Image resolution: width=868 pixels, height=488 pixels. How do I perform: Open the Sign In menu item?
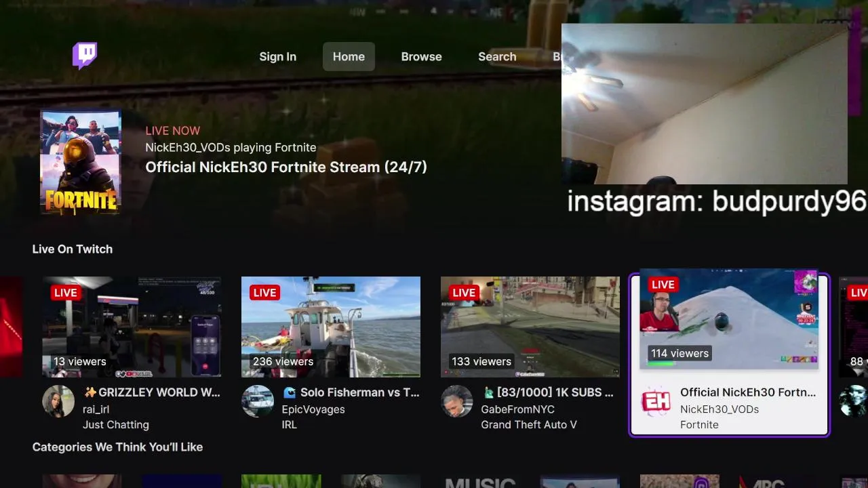click(x=277, y=57)
